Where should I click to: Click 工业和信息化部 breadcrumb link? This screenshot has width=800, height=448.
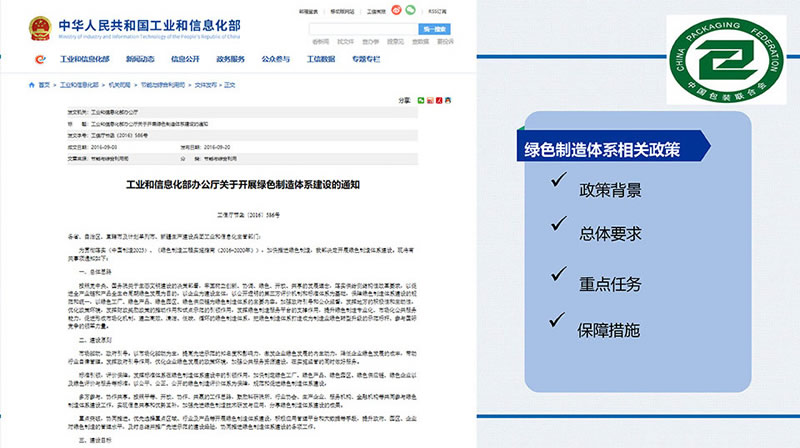pyautogui.click(x=79, y=85)
